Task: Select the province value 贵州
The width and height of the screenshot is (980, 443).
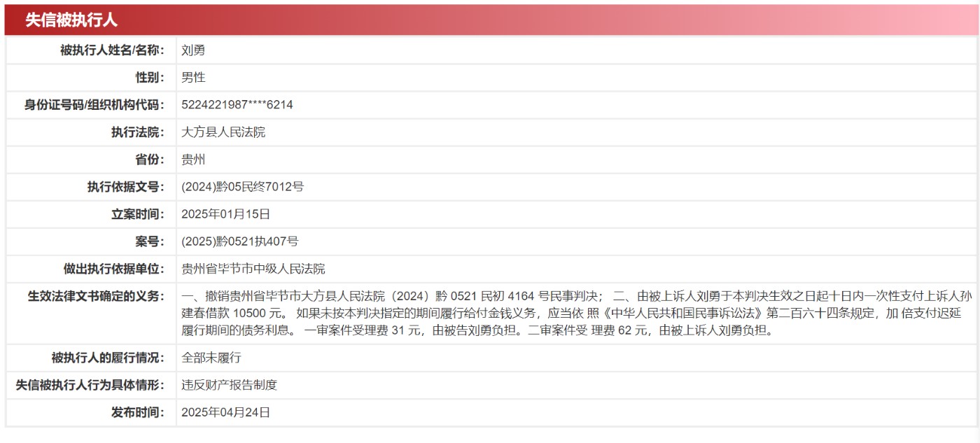Action: [x=193, y=160]
